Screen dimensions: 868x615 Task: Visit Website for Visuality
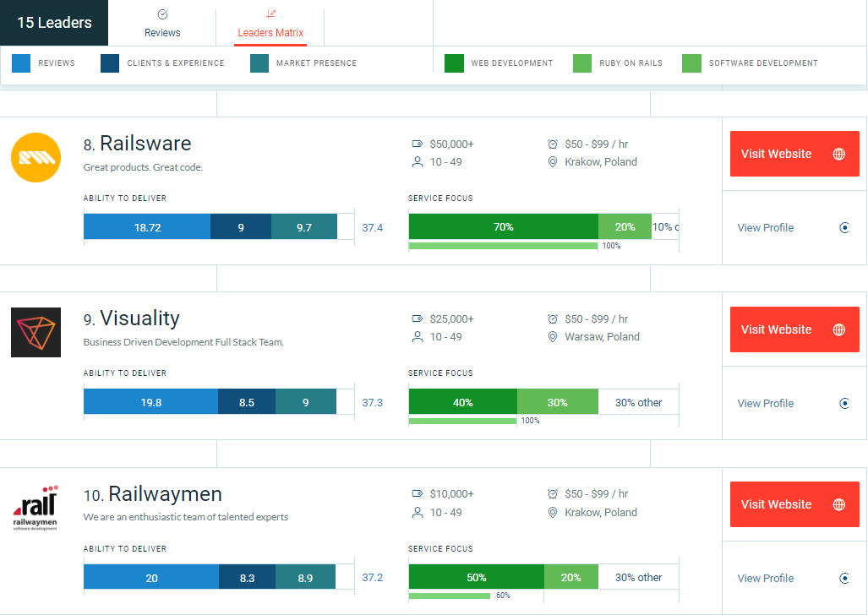794,329
